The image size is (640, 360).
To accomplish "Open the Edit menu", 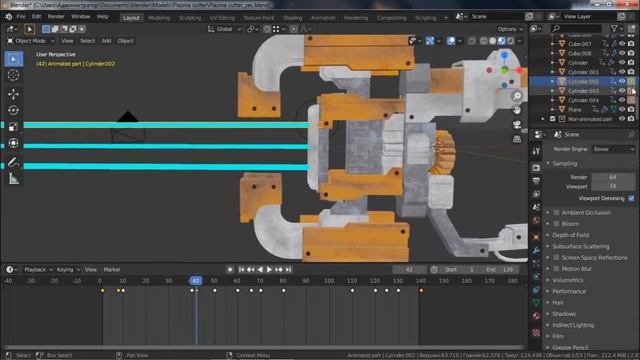I will 36,17.
